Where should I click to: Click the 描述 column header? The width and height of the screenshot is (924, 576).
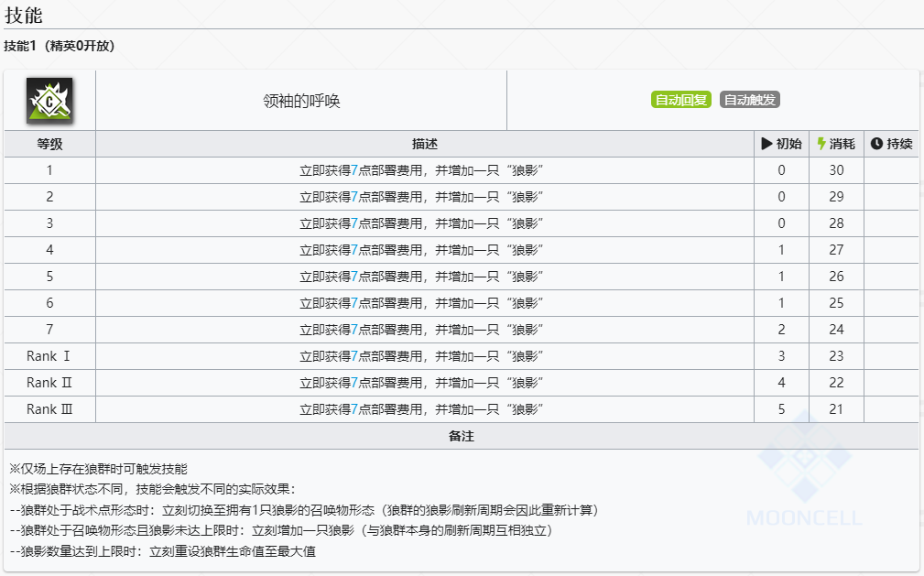tap(425, 144)
